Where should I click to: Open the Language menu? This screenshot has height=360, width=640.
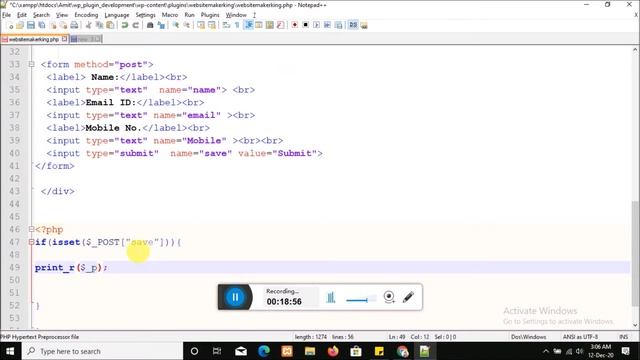pyautogui.click(x=117, y=15)
